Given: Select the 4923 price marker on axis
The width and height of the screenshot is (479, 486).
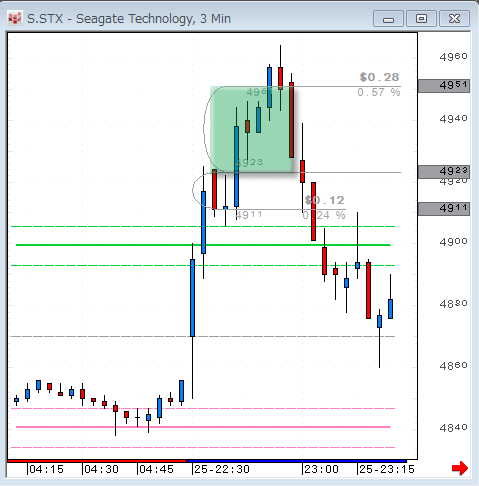Looking at the screenshot, I should 444,171.
